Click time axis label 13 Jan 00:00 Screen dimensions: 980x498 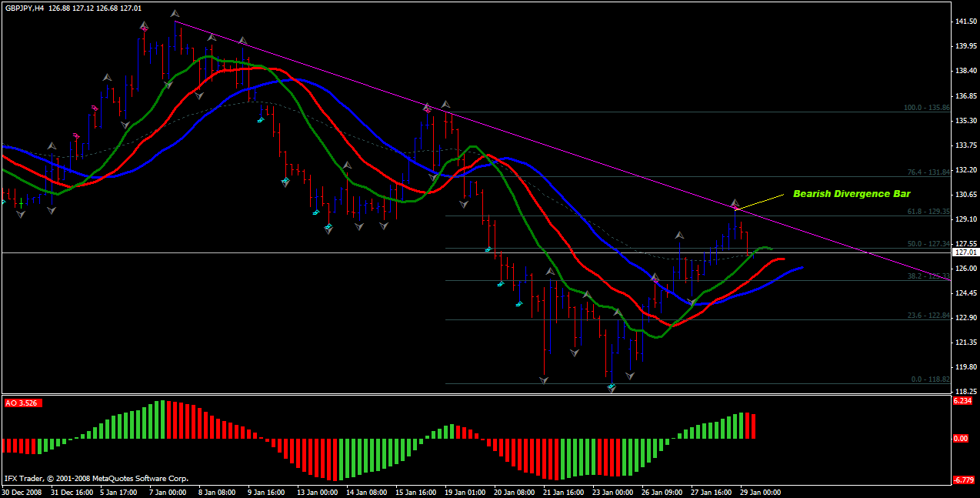(x=318, y=491)
